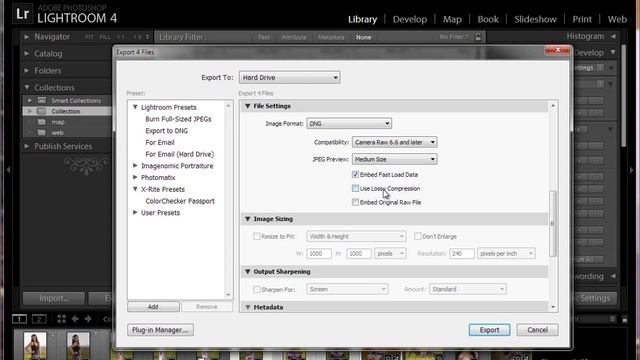This screenshot has width=640, height=360.
Task: Click the width input field showing 1000
Action: pyautogui.click(x=319, y=253)
